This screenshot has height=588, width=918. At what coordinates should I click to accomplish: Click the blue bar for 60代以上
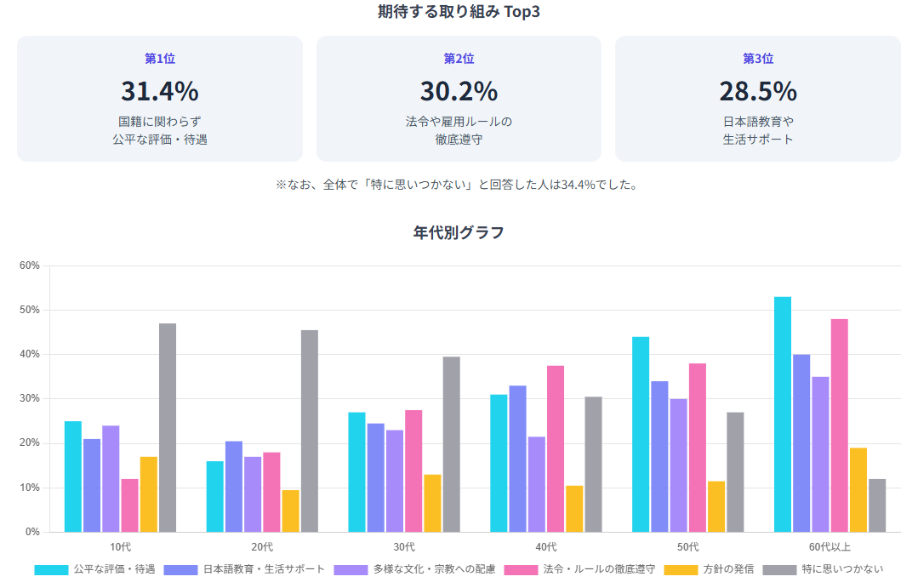[801, 442]
